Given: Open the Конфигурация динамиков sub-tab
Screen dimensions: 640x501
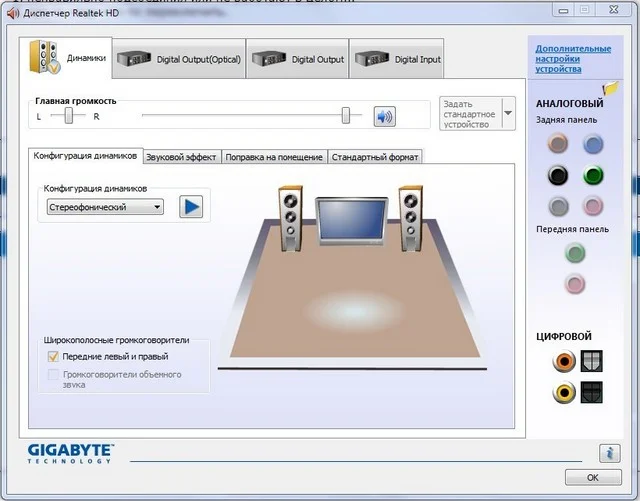Looking at the screenshot, I should (85, 156).
